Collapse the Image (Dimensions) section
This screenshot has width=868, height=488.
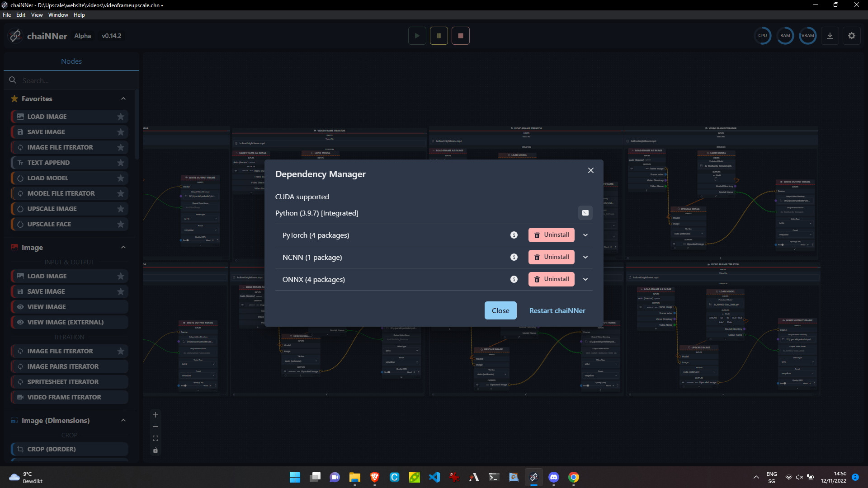pos(123,420)
